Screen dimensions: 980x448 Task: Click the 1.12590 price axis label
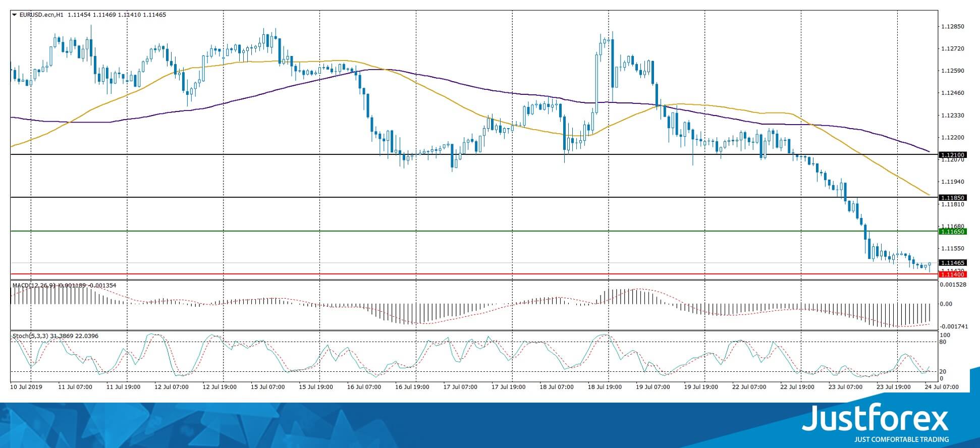click(953, 71)
